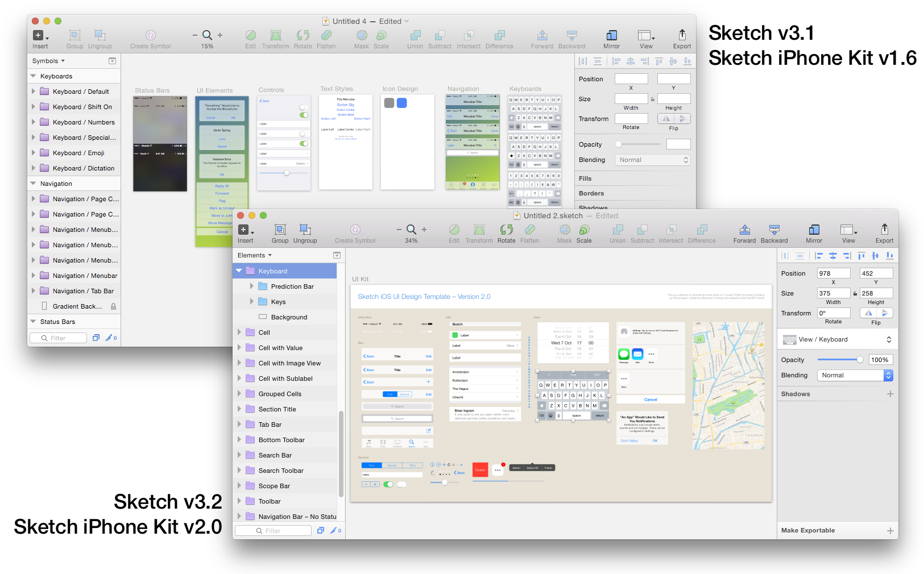The width and height of the screenshot is (924, 574).
Task: Toggle size proportions lock in Untitled 2 inspector
Action: tap(855, 294)
